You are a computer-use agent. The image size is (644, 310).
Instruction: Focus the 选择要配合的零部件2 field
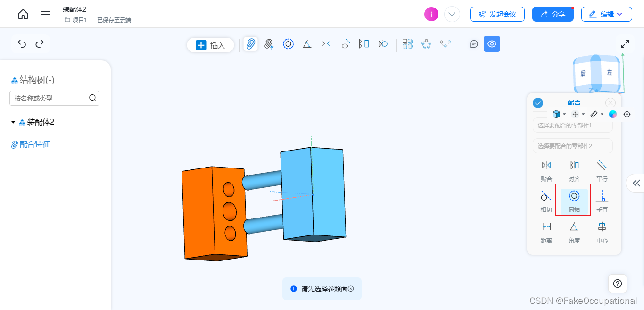[x=573, y=146]
